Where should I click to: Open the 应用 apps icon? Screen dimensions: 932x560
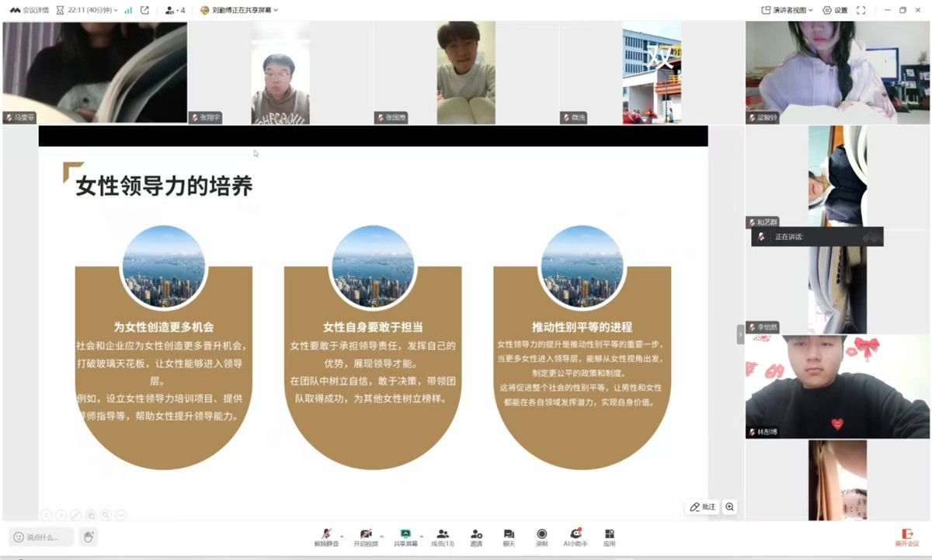tap(610, 536)
